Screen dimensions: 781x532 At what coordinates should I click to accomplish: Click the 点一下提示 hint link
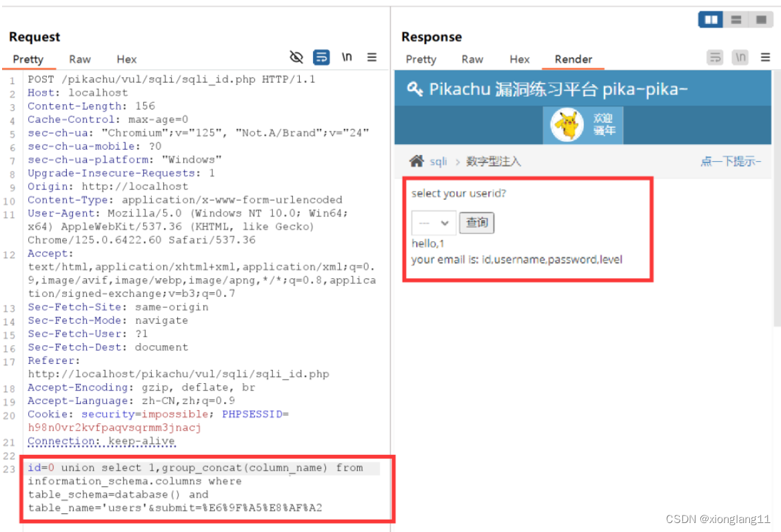click(731, 161)
